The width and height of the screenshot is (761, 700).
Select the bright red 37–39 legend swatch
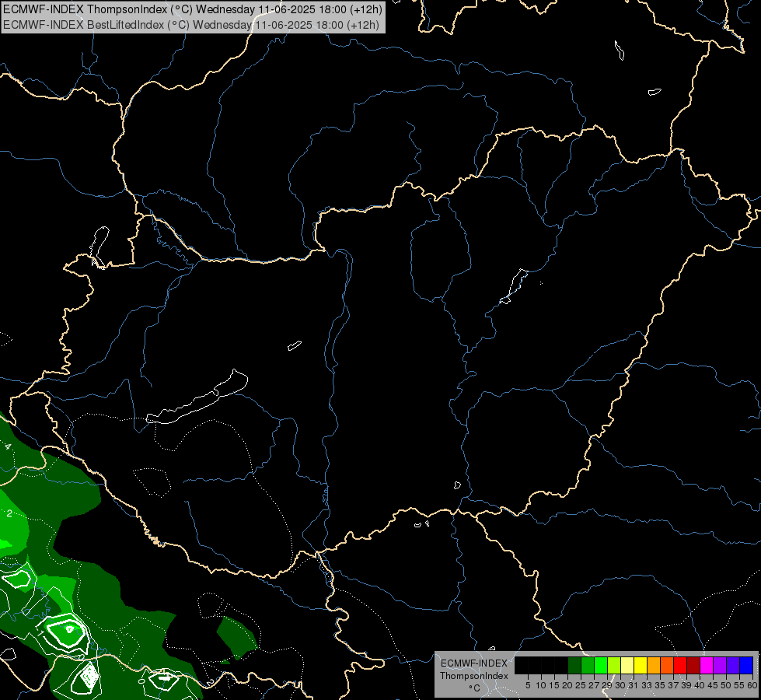(680, 665)
